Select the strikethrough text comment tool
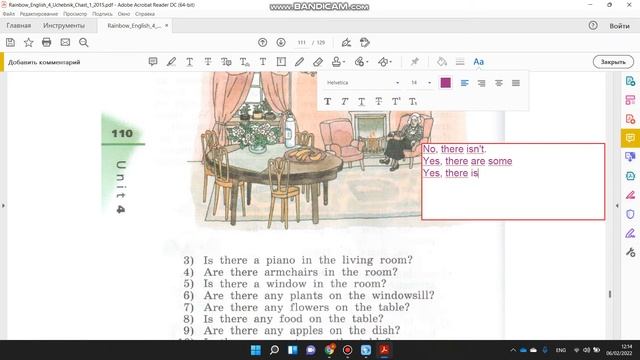 (x=208, y=62)
